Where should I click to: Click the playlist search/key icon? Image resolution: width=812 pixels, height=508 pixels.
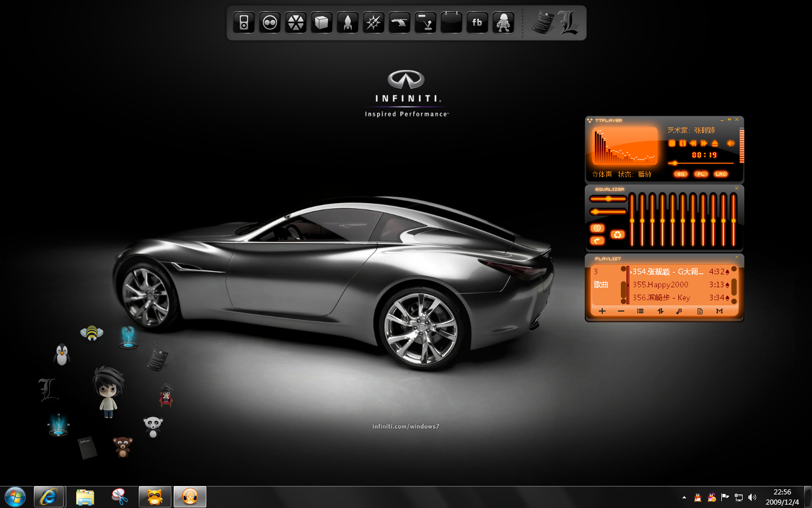click(679, 311)
